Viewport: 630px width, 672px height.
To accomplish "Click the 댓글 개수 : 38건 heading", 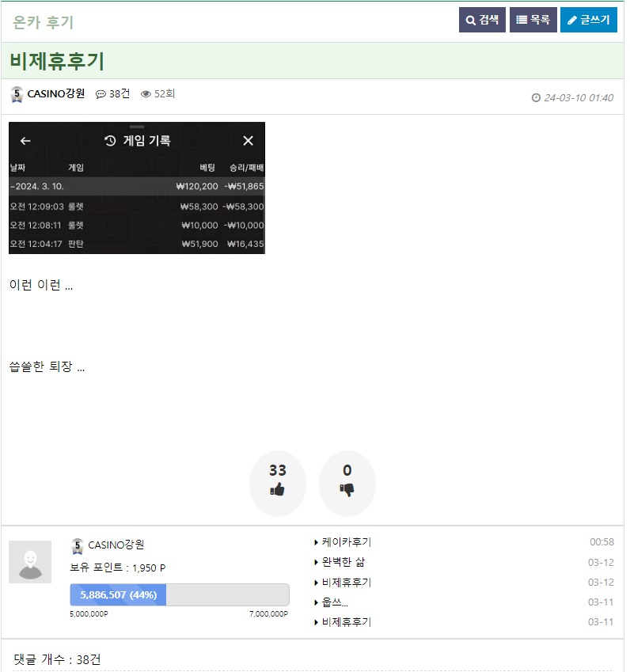I will point(57,659).
